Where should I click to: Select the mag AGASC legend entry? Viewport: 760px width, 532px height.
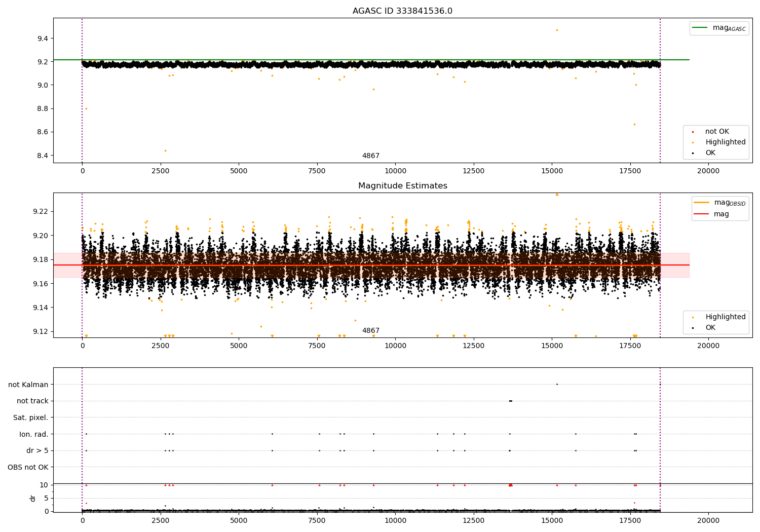(x=719, y=28)
